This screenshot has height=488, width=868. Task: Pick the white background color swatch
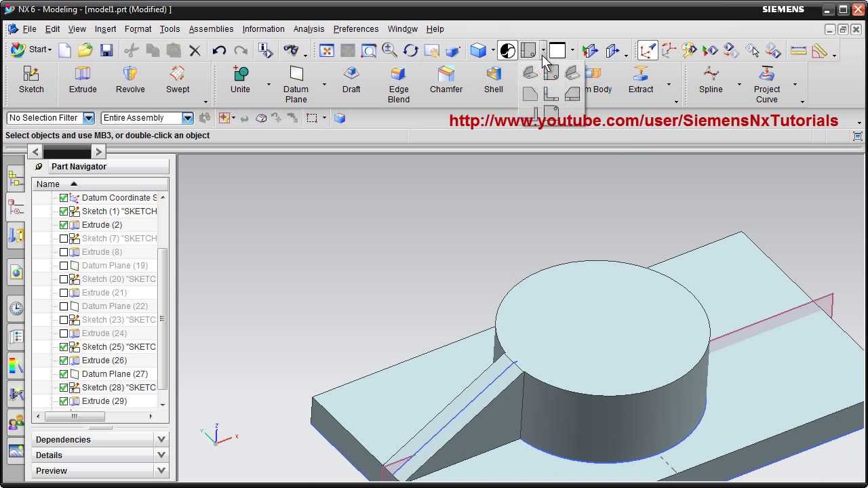point(557,50)
